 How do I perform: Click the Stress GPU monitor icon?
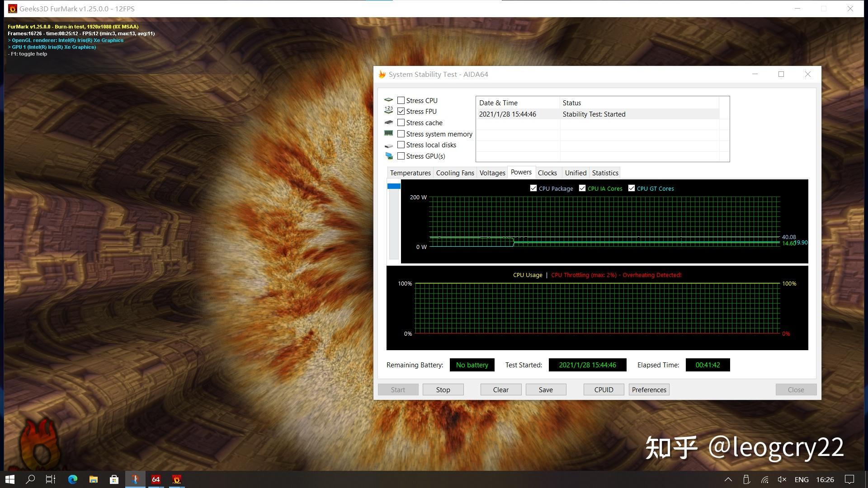(388, 156)
